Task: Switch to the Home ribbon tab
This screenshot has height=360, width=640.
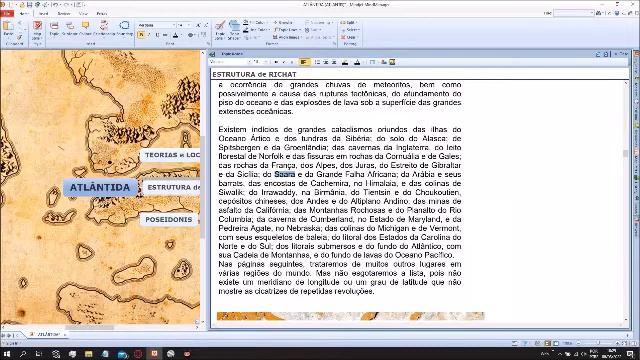Action: click(24, 13)
